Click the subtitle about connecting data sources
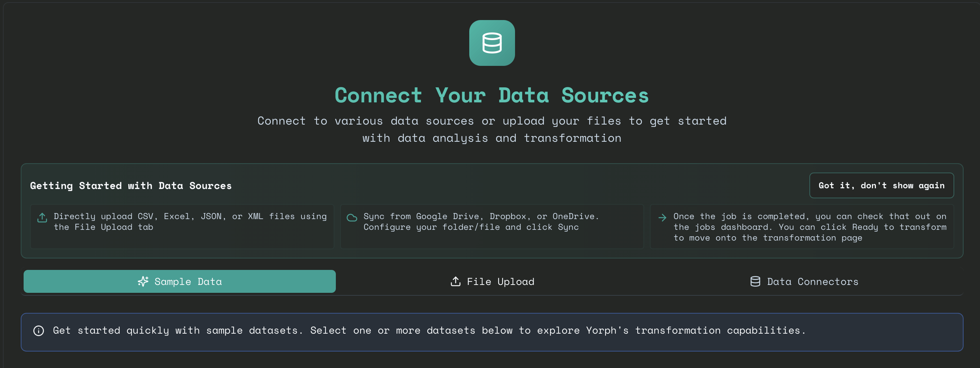980x368 pixels. pyautogui.click(x=491, y=130)
